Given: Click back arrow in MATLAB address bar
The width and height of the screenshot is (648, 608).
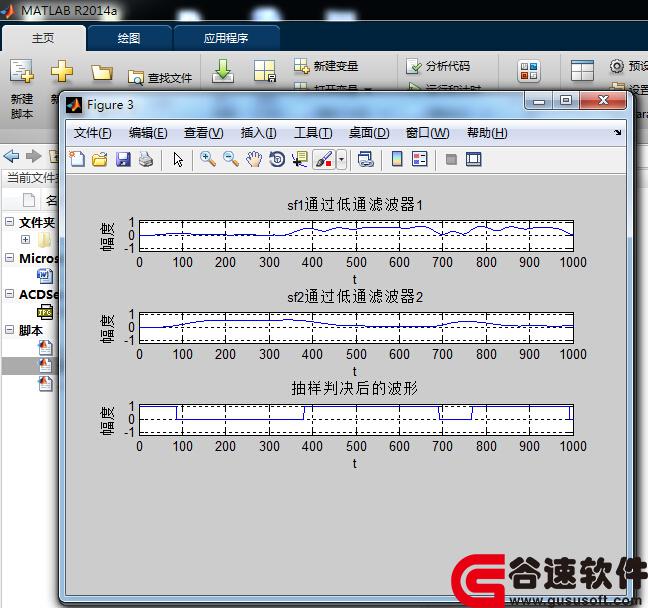Looking at the screenshot, I should pyautogui.click(x=11, y=156).
